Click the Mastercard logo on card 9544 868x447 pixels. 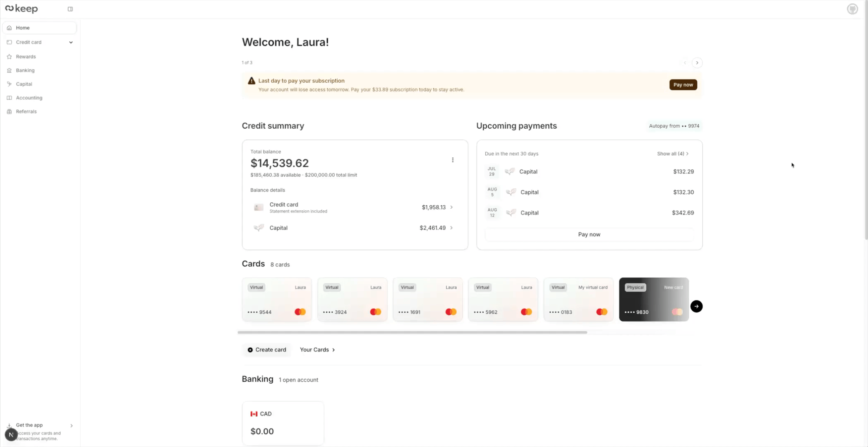[x=300, y=312]
